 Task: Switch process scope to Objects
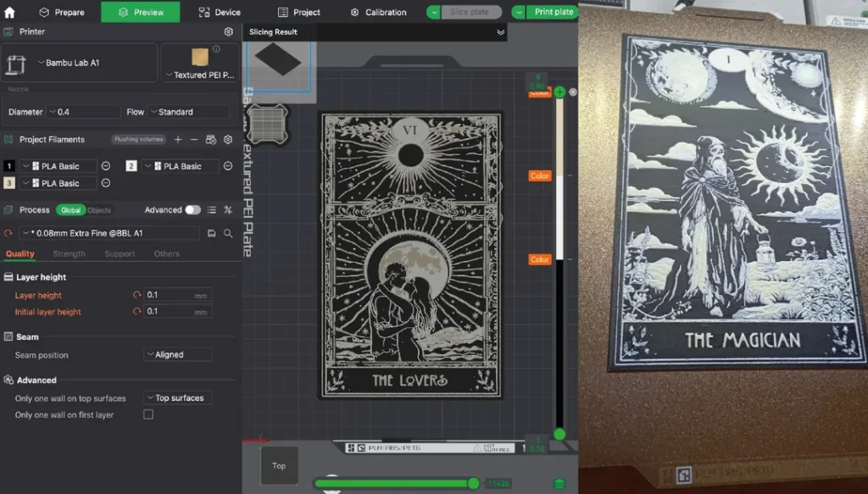(x=99, y=210)
